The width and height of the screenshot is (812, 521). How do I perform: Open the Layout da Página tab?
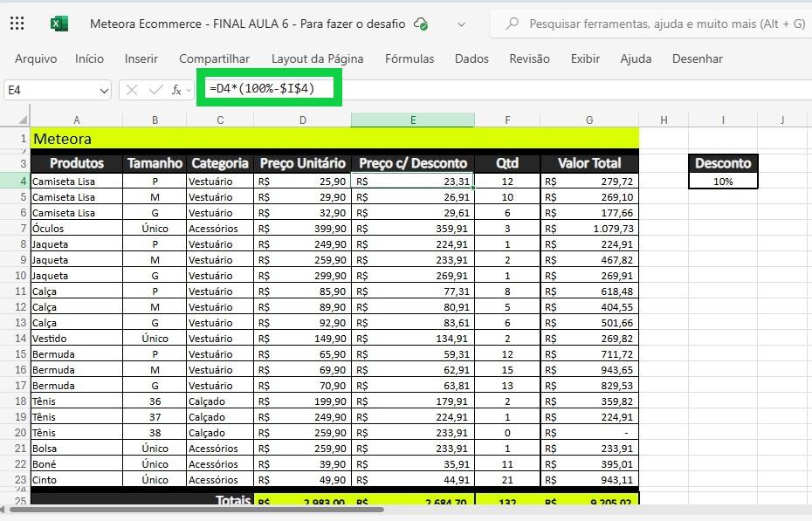pos(318,59)
